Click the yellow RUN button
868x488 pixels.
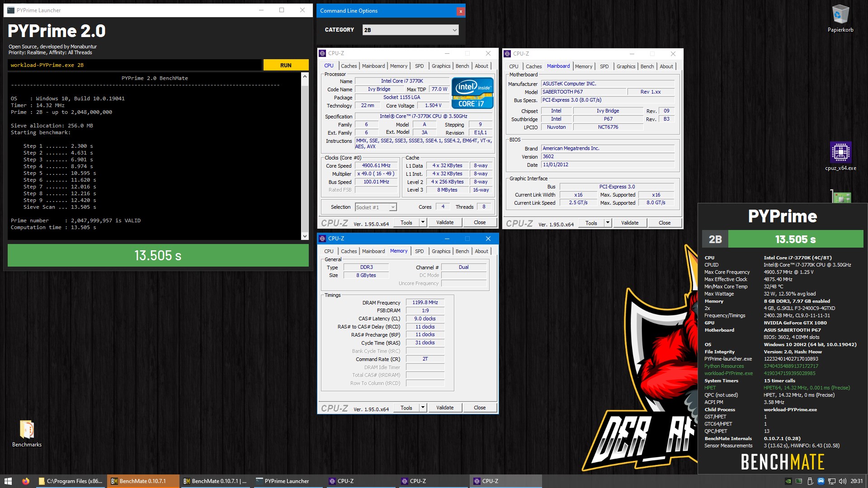(286, 65)
